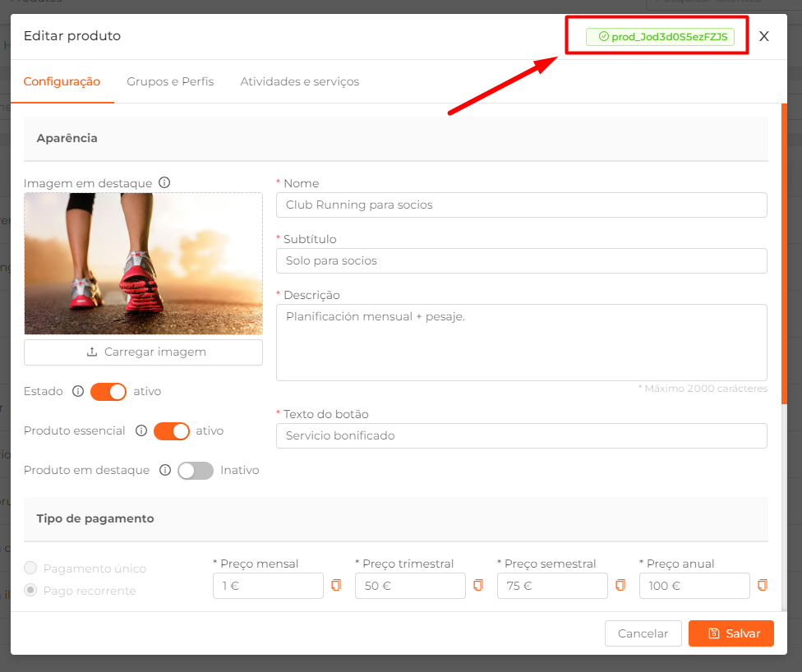The image size is (802, 672).
Task: Click the info icon beside Estado
Action: tap(78, 391)
